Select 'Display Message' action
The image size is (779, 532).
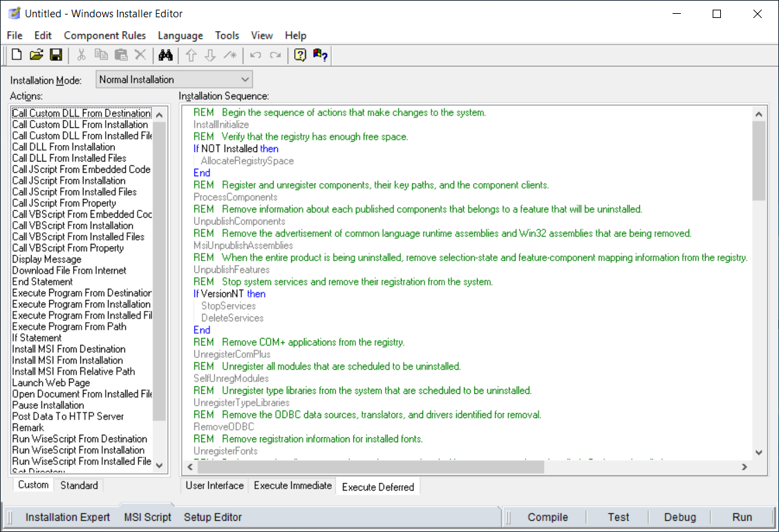(x=47, y=259)
